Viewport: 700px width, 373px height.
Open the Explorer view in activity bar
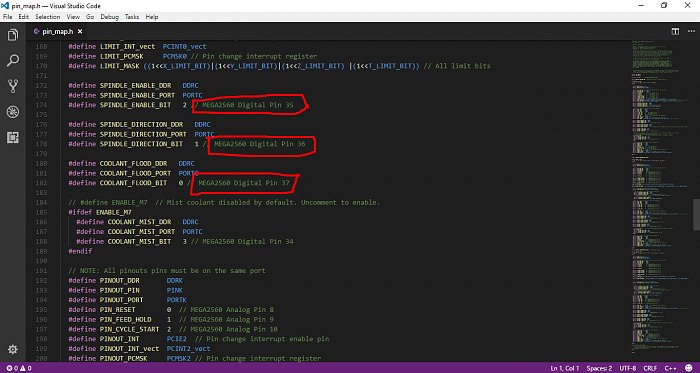click(x=13, y=35)
